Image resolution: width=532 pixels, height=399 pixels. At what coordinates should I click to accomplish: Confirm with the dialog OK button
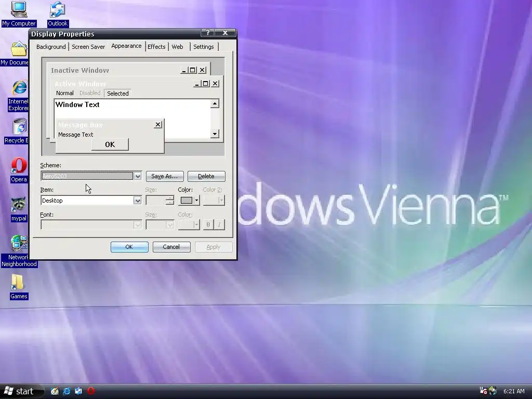pos(129,247)
